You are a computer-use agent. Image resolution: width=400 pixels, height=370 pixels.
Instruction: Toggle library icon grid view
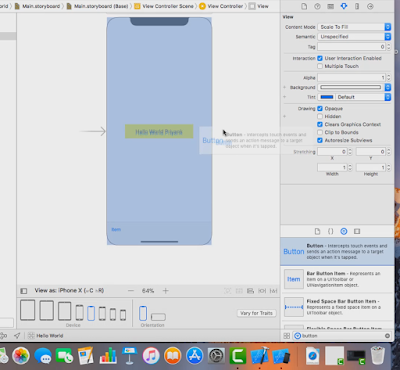point(287,336)
